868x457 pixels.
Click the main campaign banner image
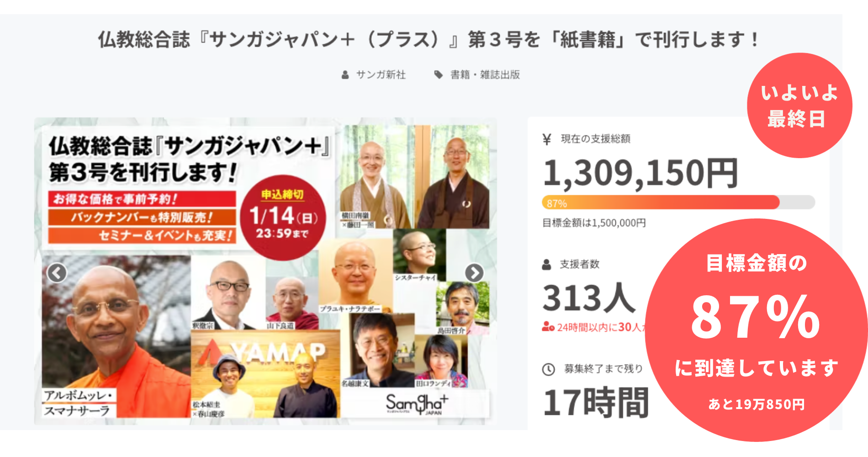(265, 271)
